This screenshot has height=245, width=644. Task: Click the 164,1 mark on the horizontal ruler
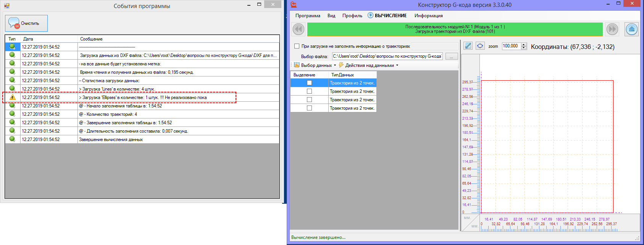[554, 224]
